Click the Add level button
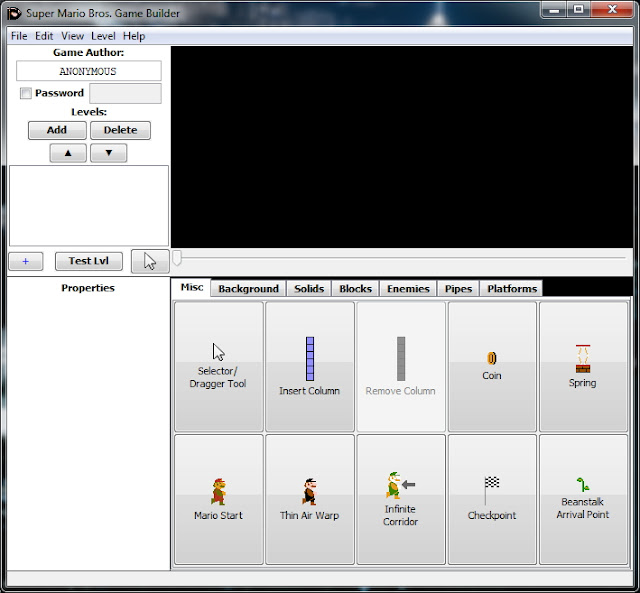The height and width of the screenshot is (593, 640). click(57, 130)
